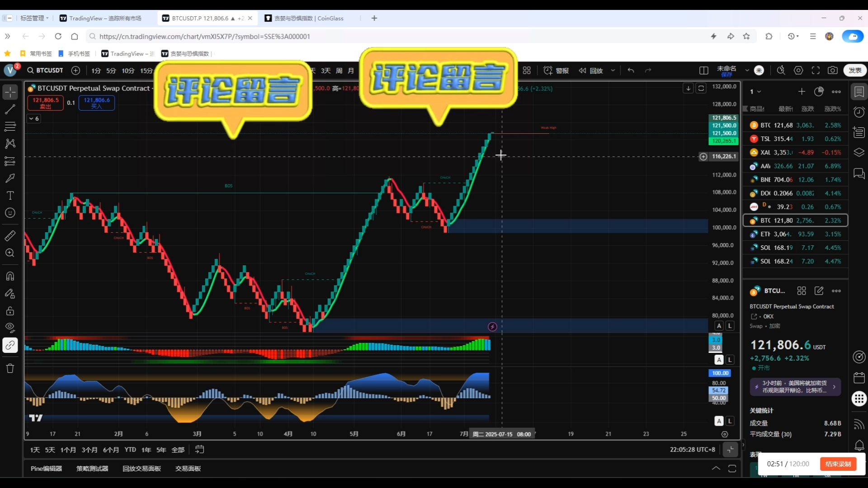The width and height of the screenshot is (868, 488).
Task: Switch to the 10-minute interval
Action: point(128,70)
